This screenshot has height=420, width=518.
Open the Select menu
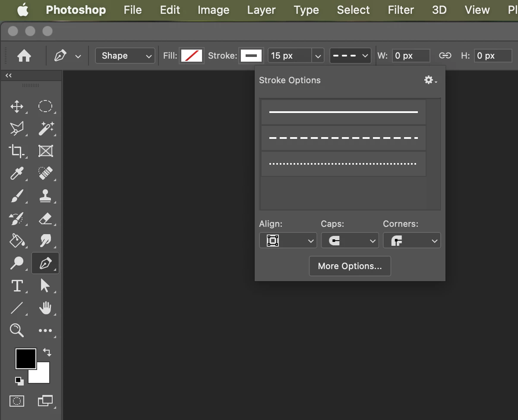353,10
